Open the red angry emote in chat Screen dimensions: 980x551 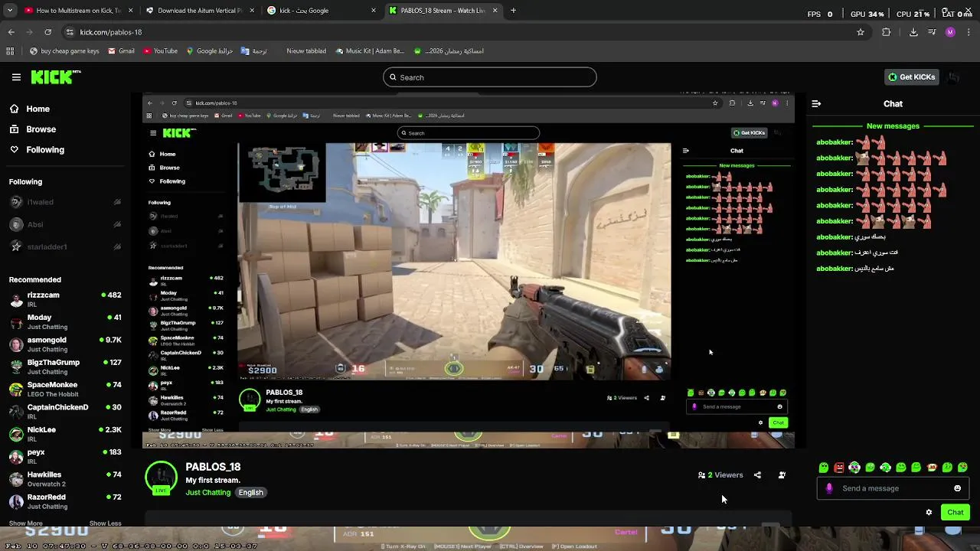839,468
